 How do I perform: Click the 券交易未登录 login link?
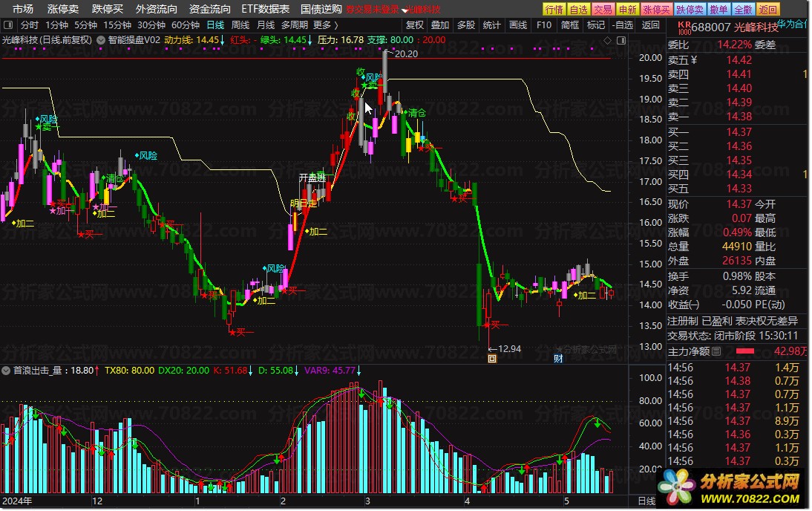coord(373,10)
